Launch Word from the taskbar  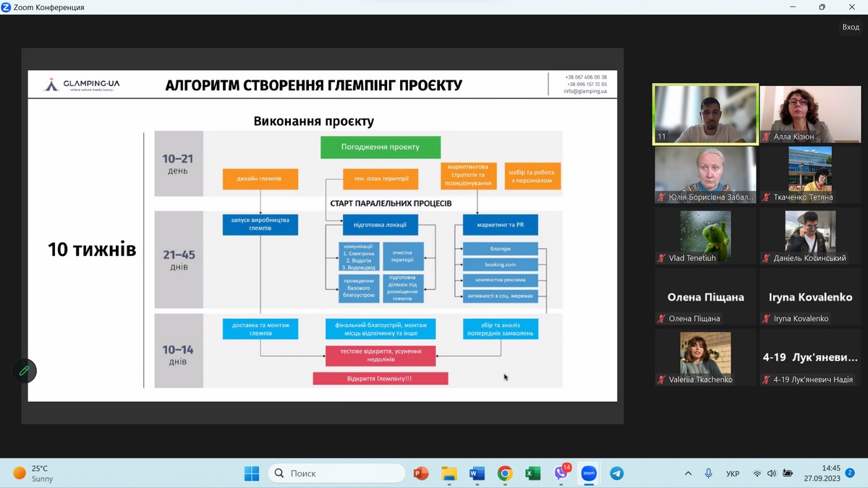point(477,474)
